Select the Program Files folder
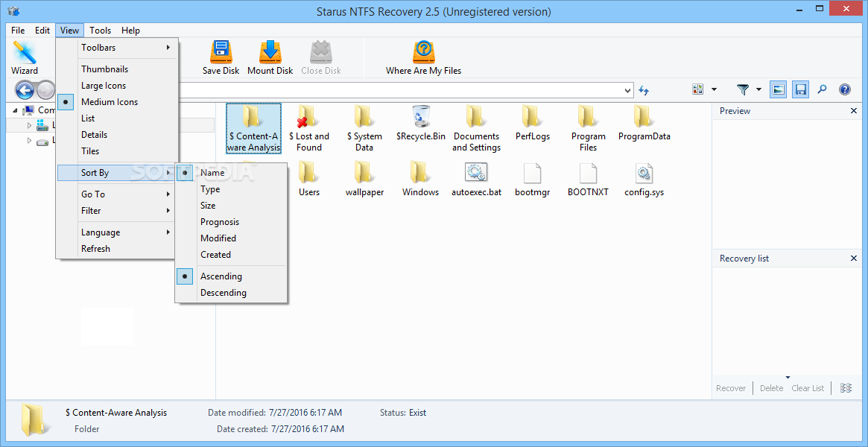This screenshot has width=868, height=447. point(588,128)
